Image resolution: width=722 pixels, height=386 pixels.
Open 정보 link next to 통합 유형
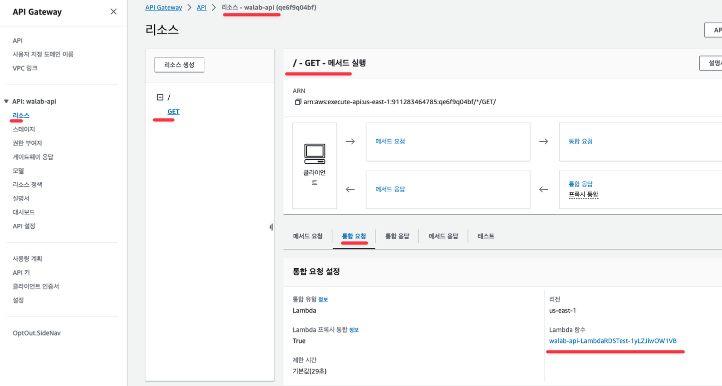[x=323, y=299]
